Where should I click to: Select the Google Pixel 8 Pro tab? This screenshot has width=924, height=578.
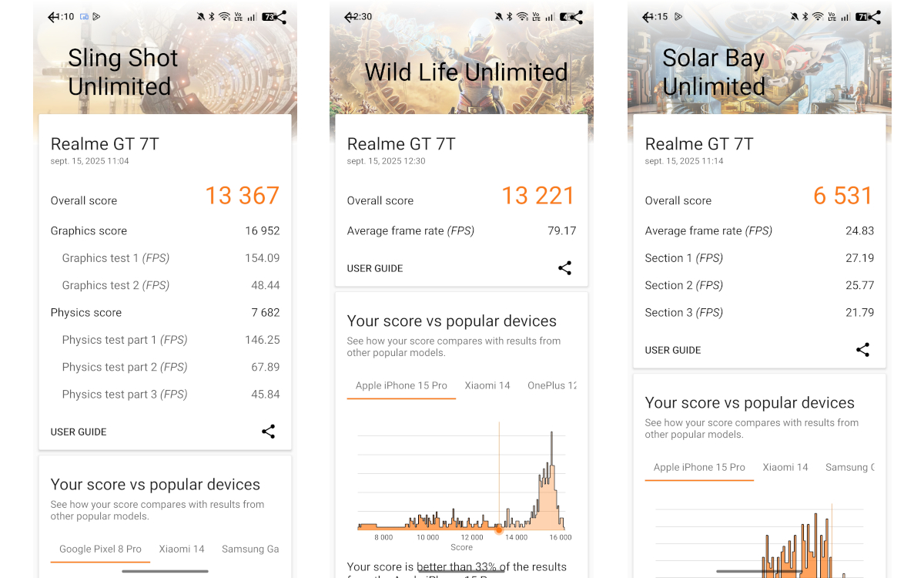coord(100,549)
